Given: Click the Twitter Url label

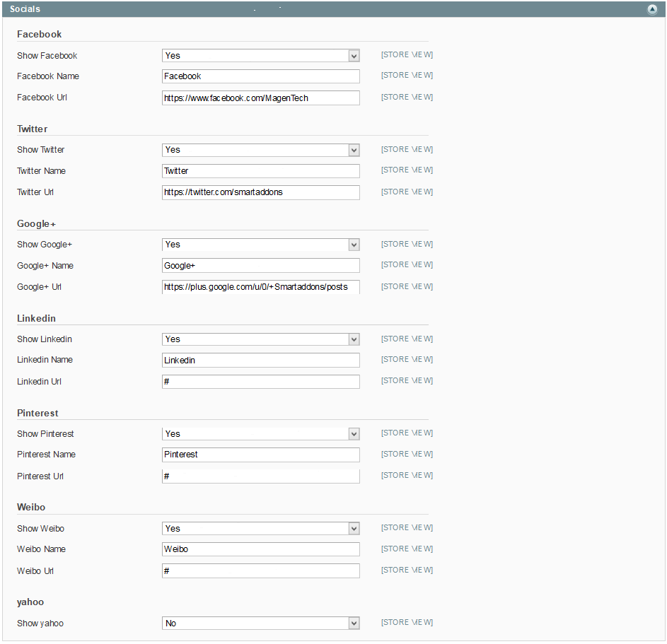Looking at the screenshot, I should (35, 192).
